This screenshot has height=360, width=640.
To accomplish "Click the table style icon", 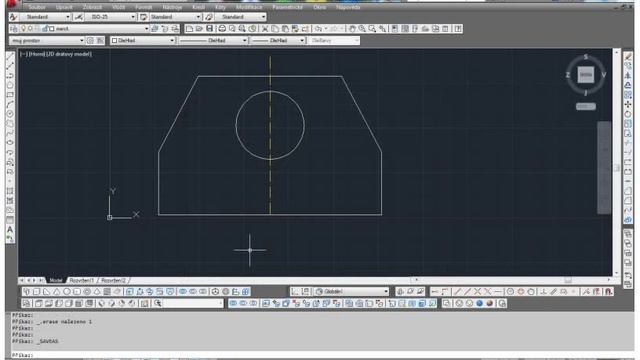I will [x=143, y=17].
